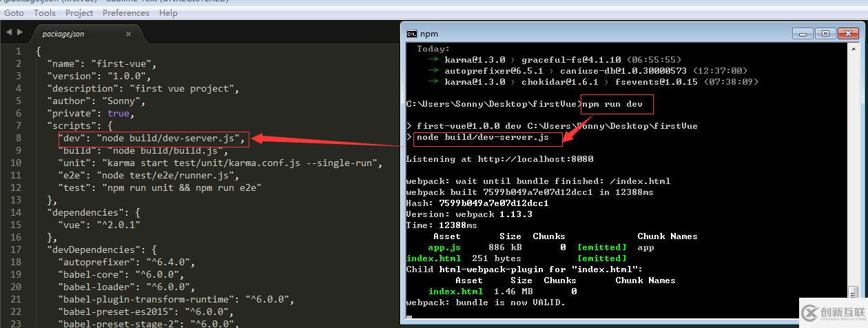Click "bundle is now VALID" line

click(x=486, y=303)
